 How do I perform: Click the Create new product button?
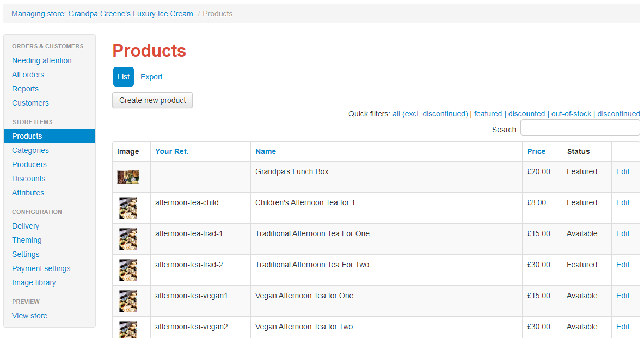(152, 100)
